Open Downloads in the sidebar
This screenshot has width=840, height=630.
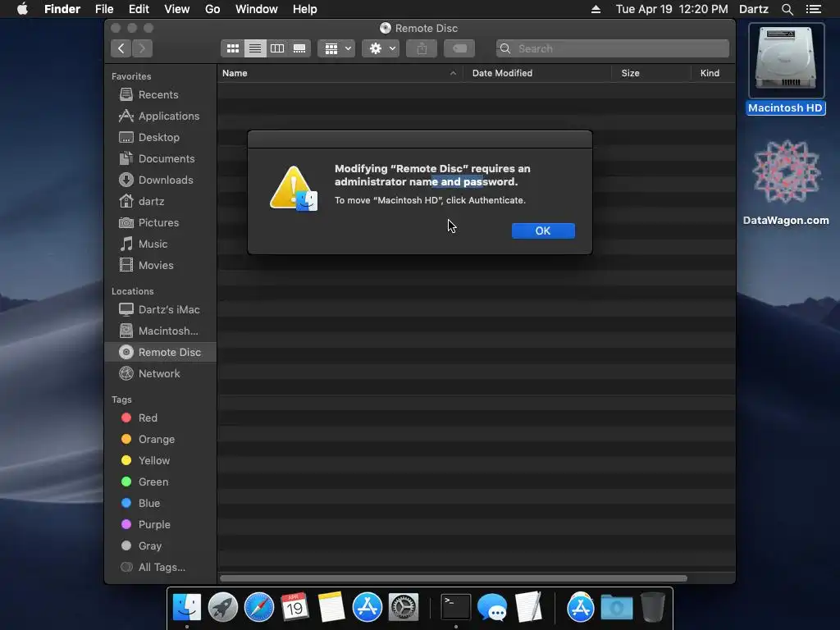(x=161, y=180)
